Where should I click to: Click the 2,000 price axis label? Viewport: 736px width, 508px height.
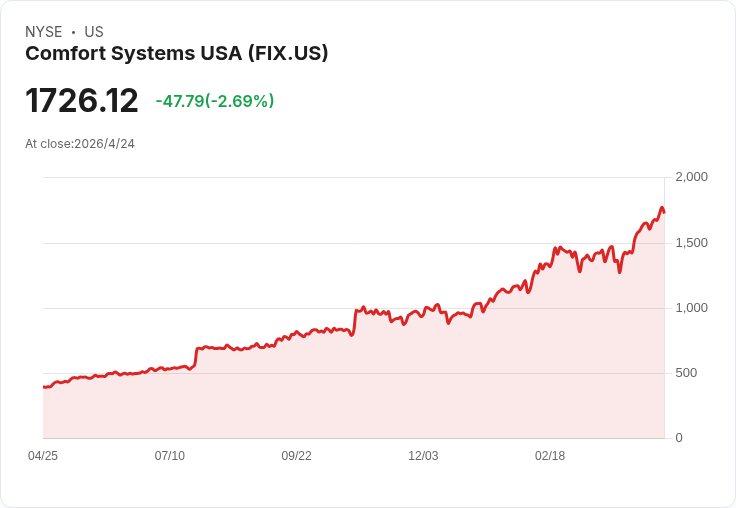pos(691,177)
